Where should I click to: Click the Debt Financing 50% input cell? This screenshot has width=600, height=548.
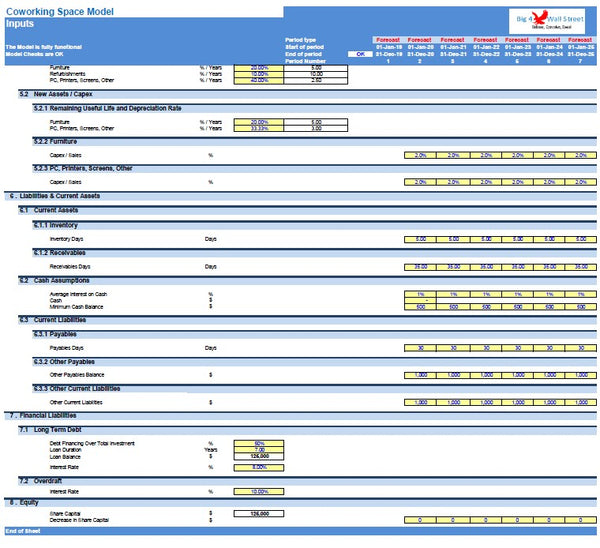point(259,443)
